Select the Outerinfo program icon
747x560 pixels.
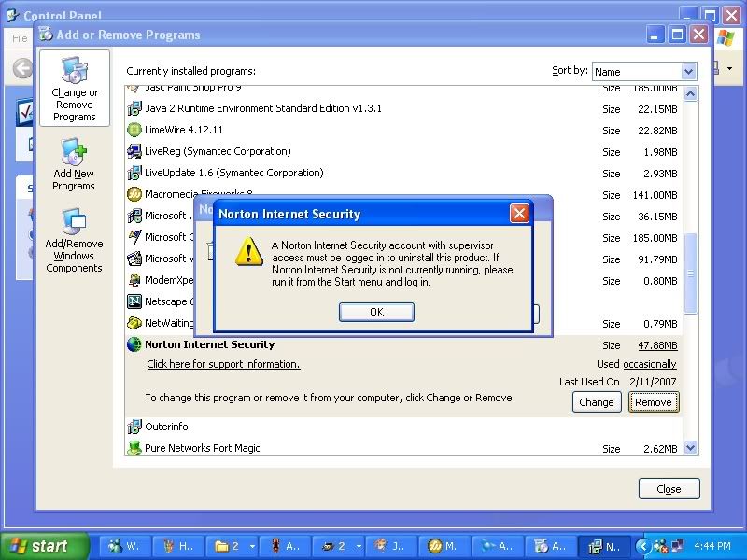coord(134,427)
